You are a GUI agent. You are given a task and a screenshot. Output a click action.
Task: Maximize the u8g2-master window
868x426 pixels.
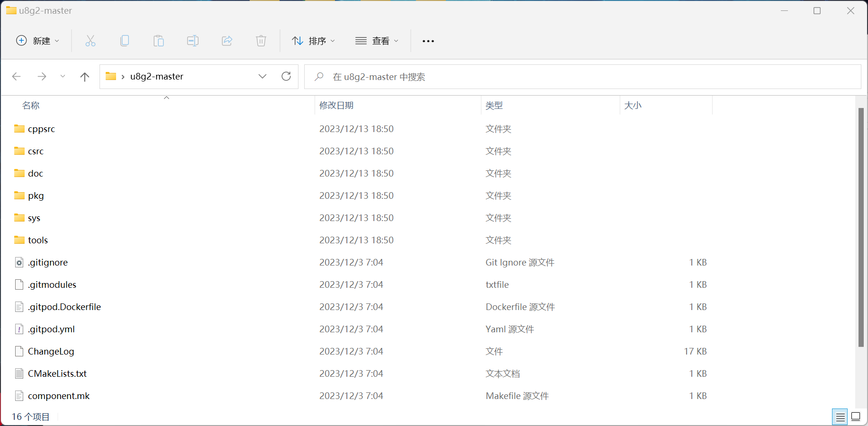click(817, 10)
